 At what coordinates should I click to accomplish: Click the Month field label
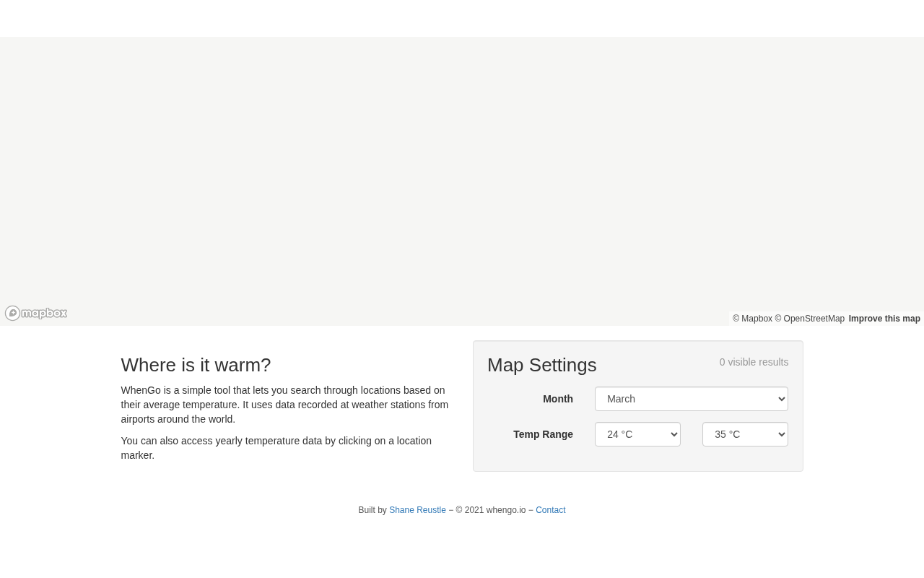tap(558, 399)
